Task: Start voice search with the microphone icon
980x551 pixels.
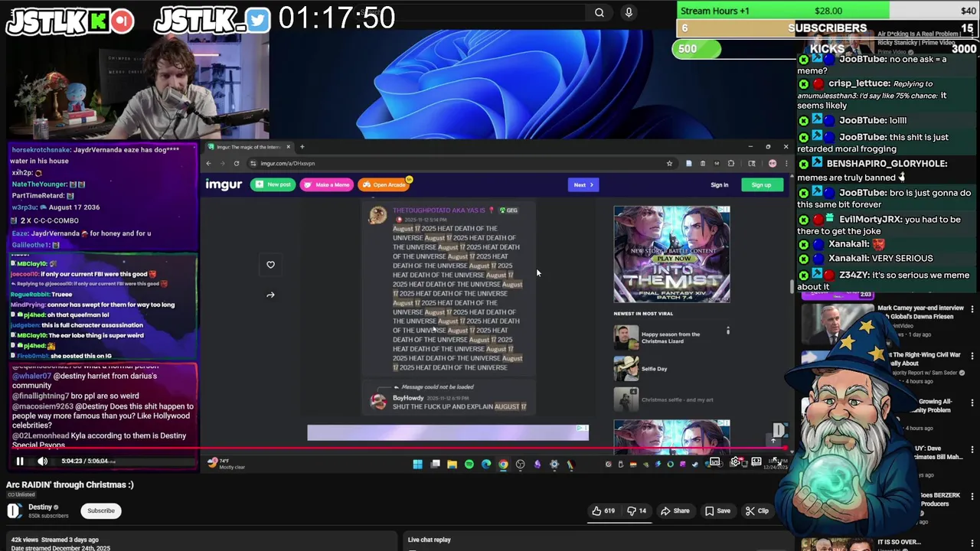Action: [629, 12]
